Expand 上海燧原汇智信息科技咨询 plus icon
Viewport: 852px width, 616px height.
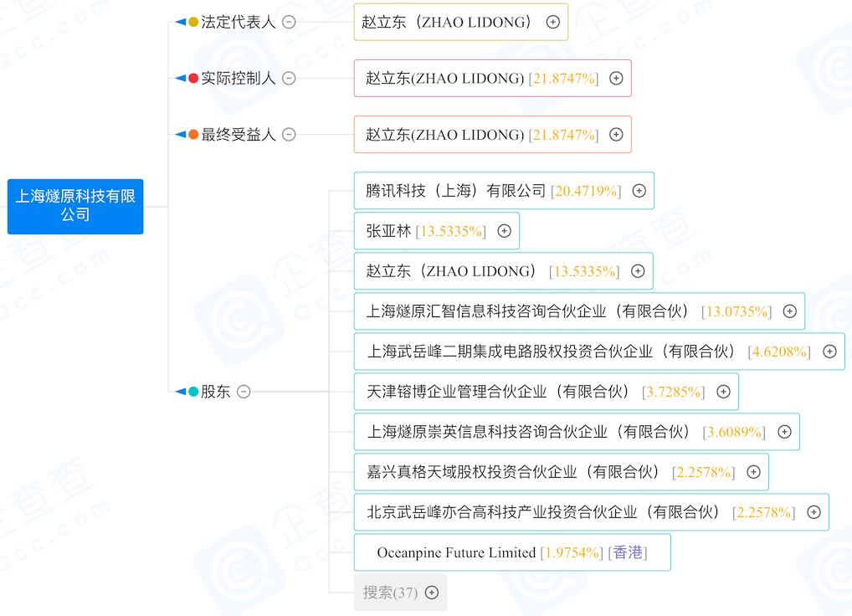(789, 311)
